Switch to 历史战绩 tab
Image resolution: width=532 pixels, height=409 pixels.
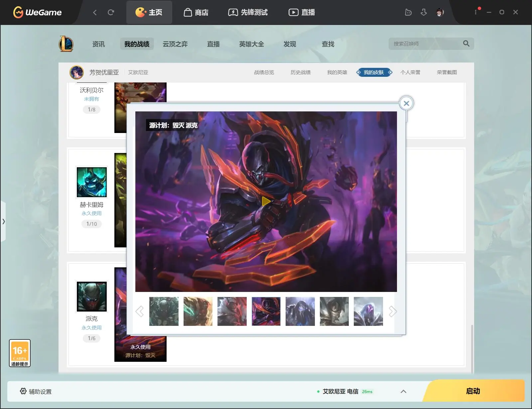coord(301,72)
